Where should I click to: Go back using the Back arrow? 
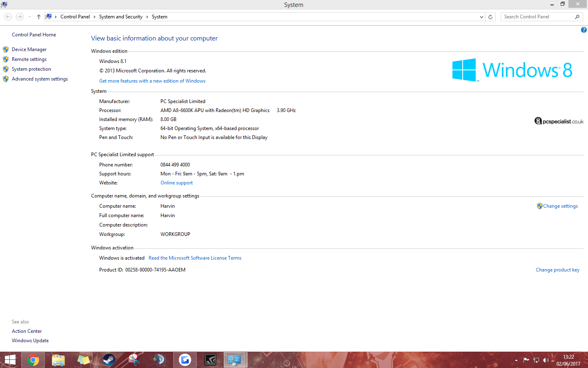[x=8, y=17]
